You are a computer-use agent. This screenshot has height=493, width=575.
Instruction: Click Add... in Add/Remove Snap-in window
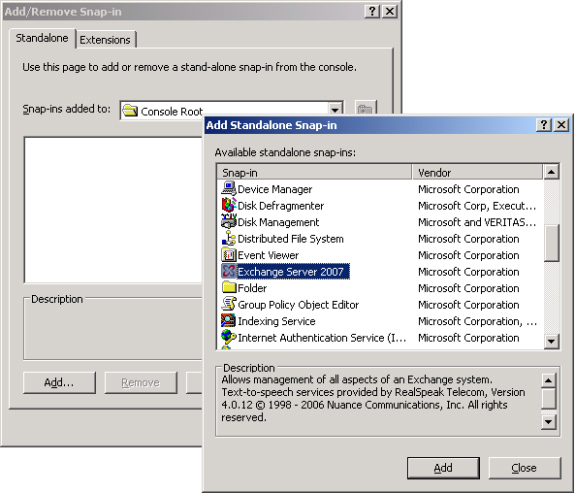pyautogui.click(x=59, y=383)
